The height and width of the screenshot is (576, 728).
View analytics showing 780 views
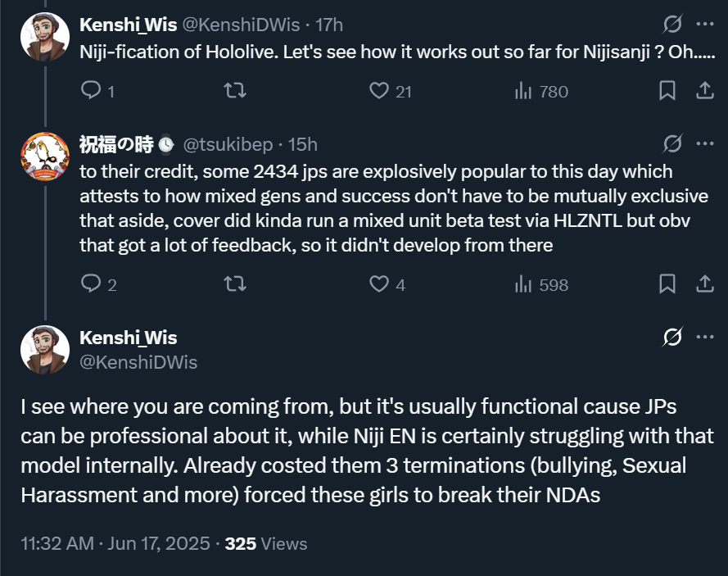click(x=522, y=91)
